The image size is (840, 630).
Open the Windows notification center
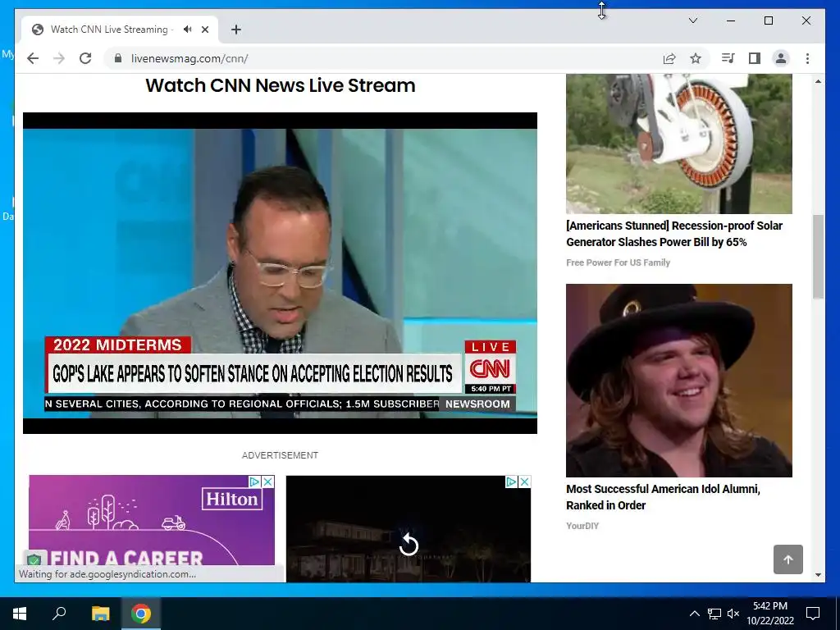click(813, 614)
